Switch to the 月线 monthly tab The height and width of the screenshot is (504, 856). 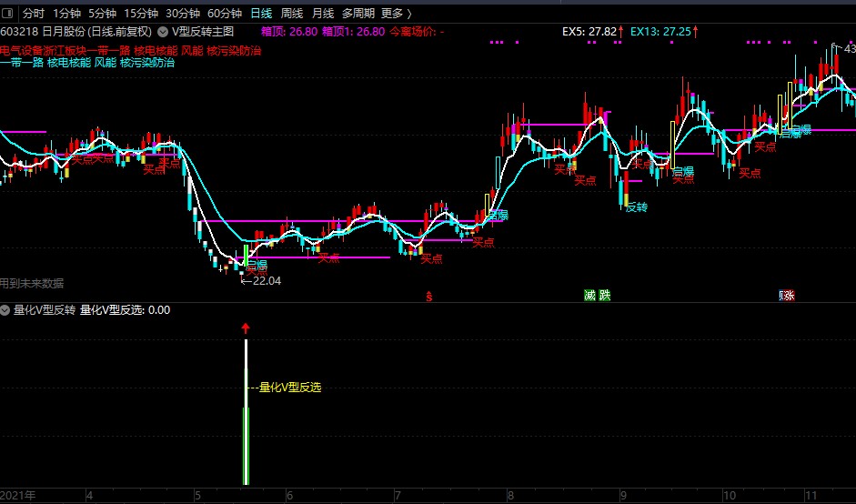click(323, 13)
